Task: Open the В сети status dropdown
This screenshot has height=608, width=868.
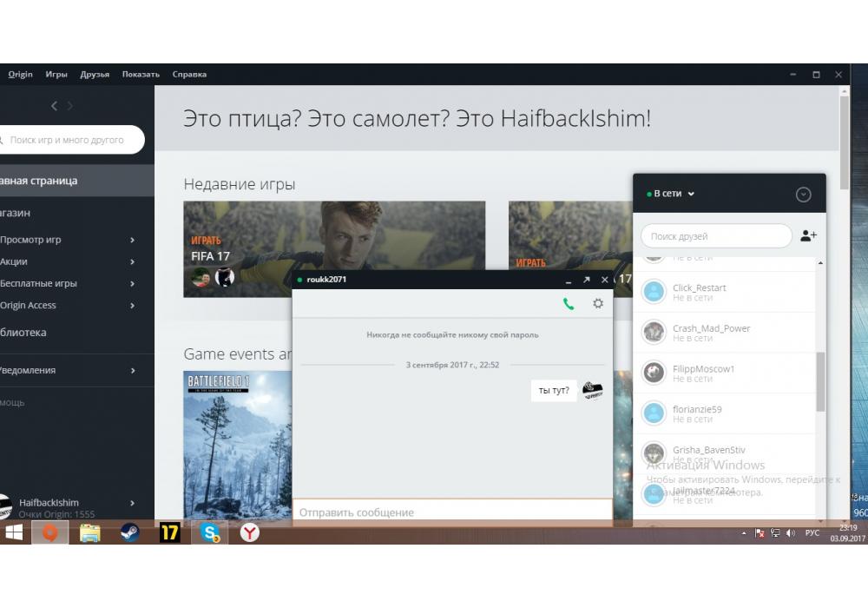Action: 671,194
